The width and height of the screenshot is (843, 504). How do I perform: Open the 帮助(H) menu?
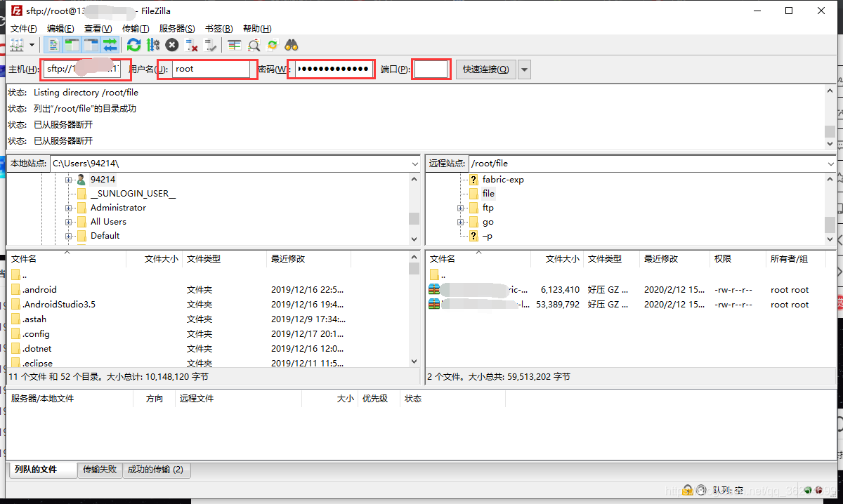click(x=256, y=28)
